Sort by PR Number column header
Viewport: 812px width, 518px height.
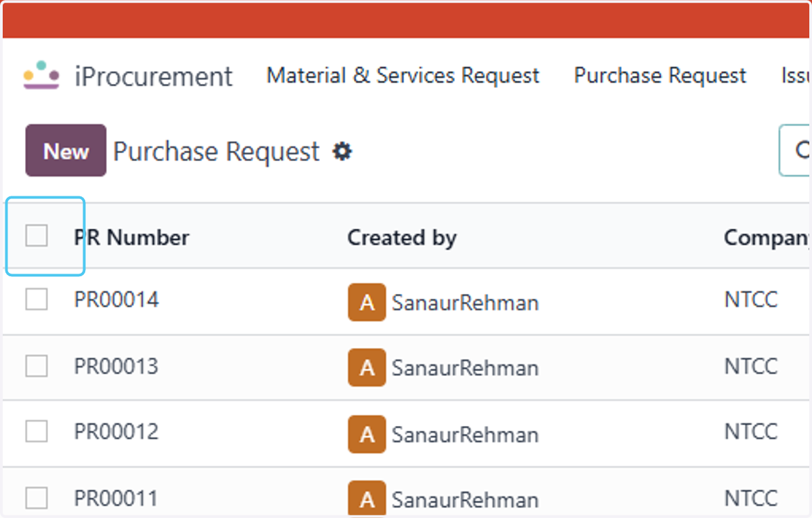(131, 237)
